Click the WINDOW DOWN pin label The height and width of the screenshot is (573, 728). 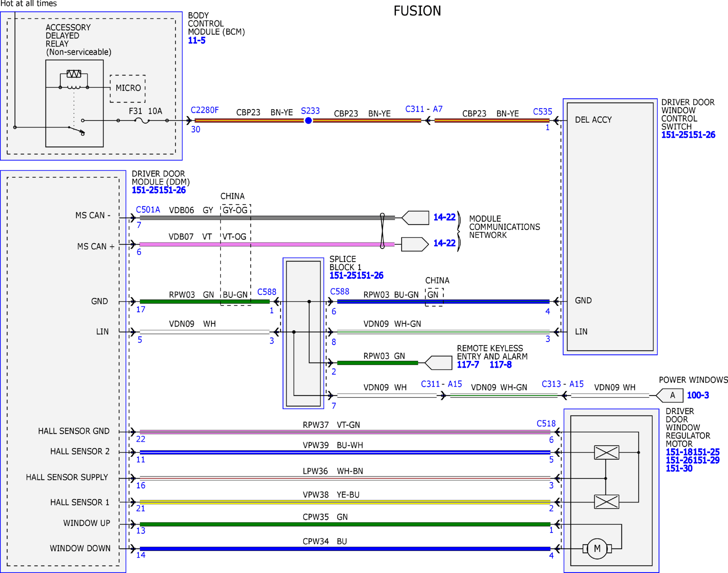point(80,548)
